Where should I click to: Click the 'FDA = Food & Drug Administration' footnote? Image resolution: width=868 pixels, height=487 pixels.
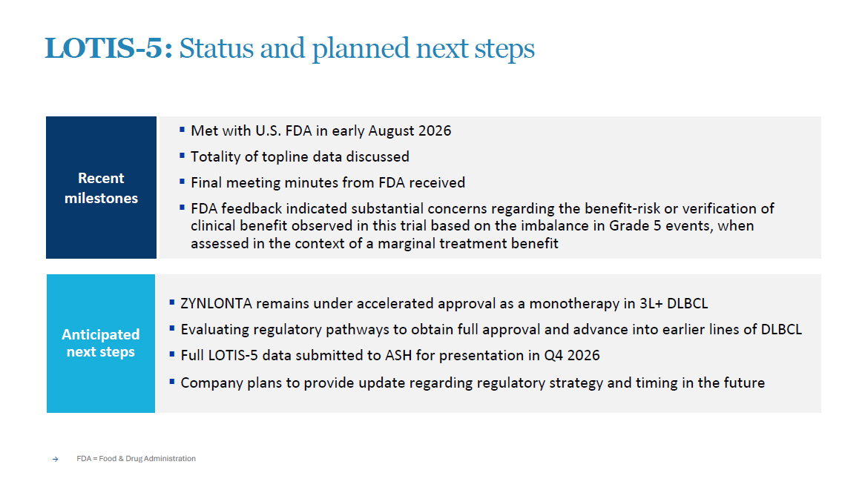[137, 459]
